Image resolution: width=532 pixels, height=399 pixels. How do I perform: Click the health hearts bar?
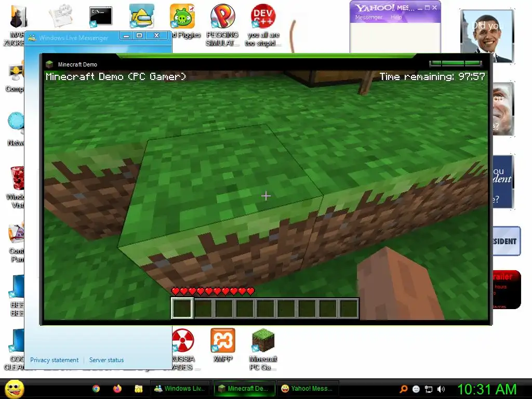[212, 291]
